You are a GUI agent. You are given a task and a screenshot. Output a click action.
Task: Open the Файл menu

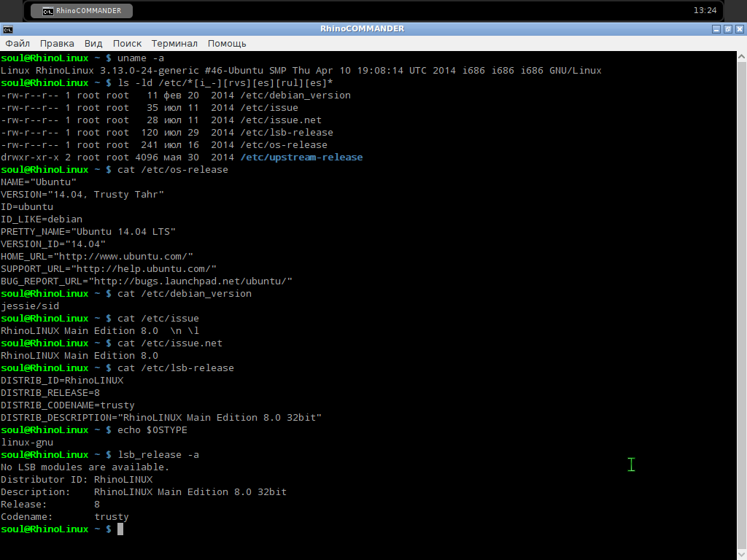[18, 43]
